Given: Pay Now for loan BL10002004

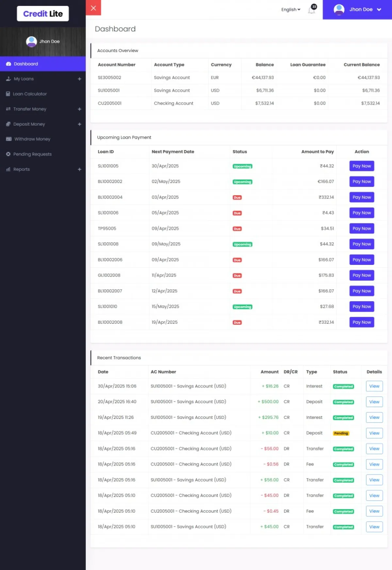Looking at the screenshot, I should (x=362, y=198).
